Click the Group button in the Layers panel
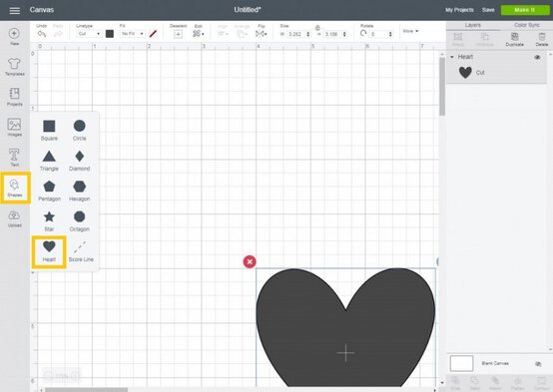The height and width of the screenshot is (392, 553). click(458, 39)
